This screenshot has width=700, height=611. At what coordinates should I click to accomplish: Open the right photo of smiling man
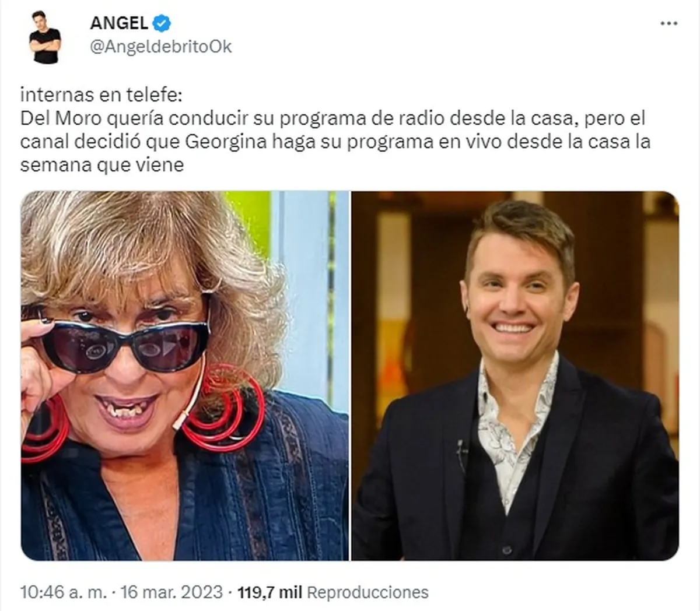[515, 376]
